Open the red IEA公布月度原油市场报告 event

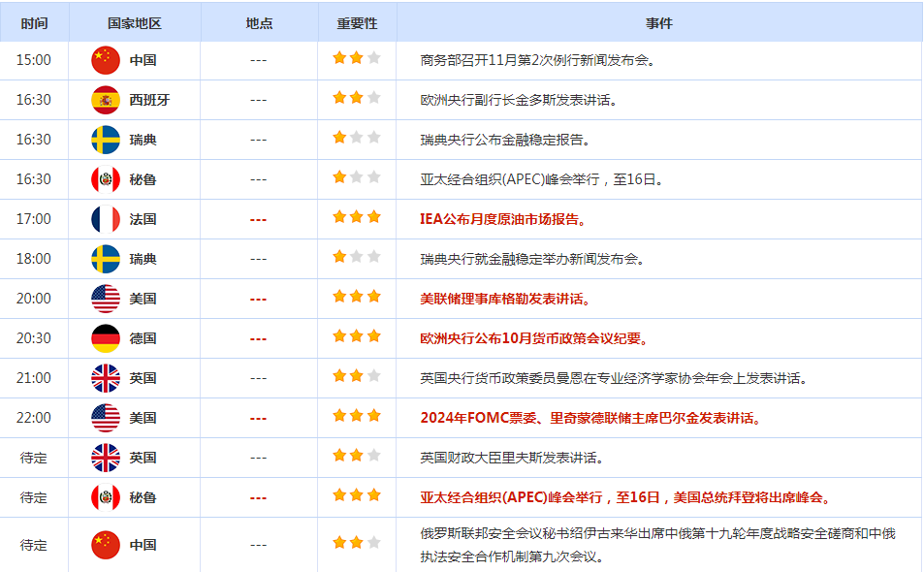click(503, 219)
